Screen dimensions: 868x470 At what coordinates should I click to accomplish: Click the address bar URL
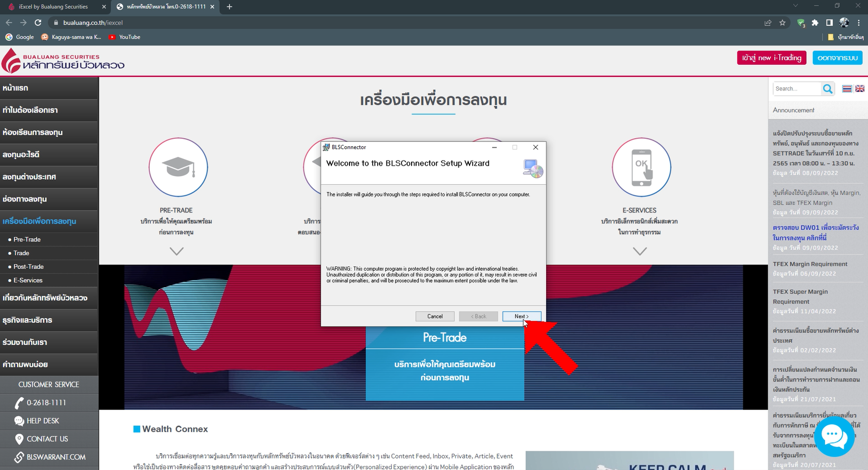coord(93,23)
